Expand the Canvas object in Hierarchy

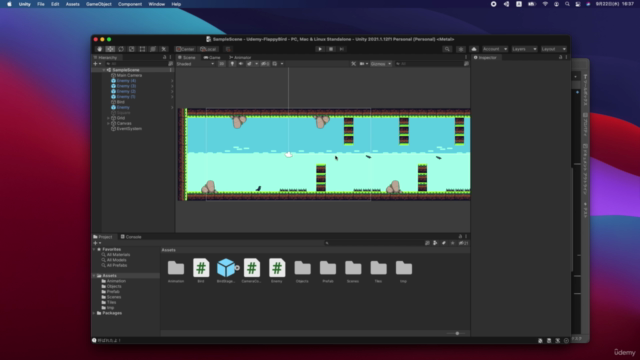(109, 123)
